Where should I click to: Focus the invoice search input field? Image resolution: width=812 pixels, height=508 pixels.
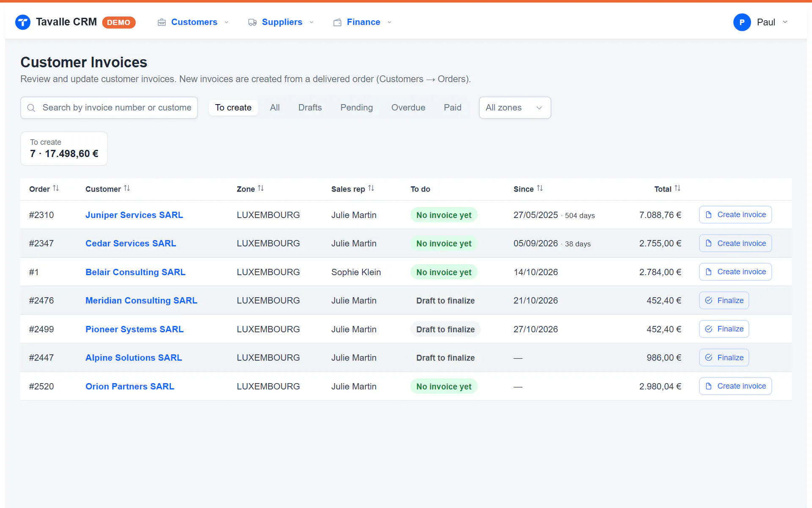click(109, 108)
